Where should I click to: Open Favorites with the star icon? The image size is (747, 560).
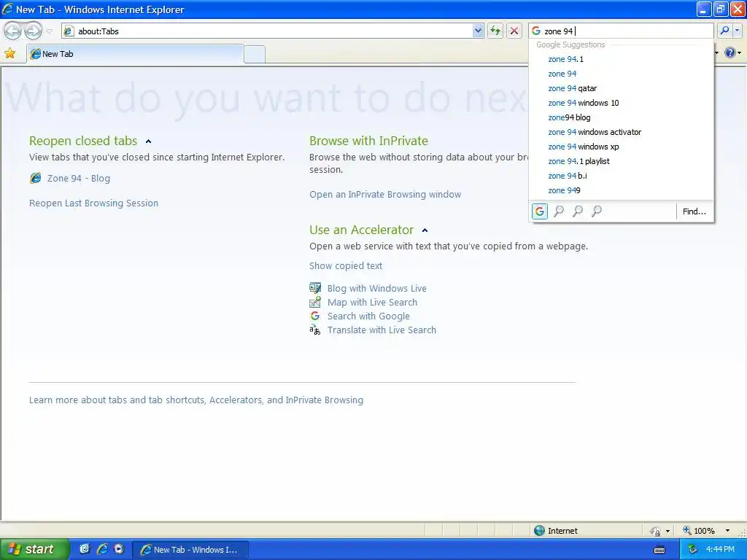click(x=9, y=53)
